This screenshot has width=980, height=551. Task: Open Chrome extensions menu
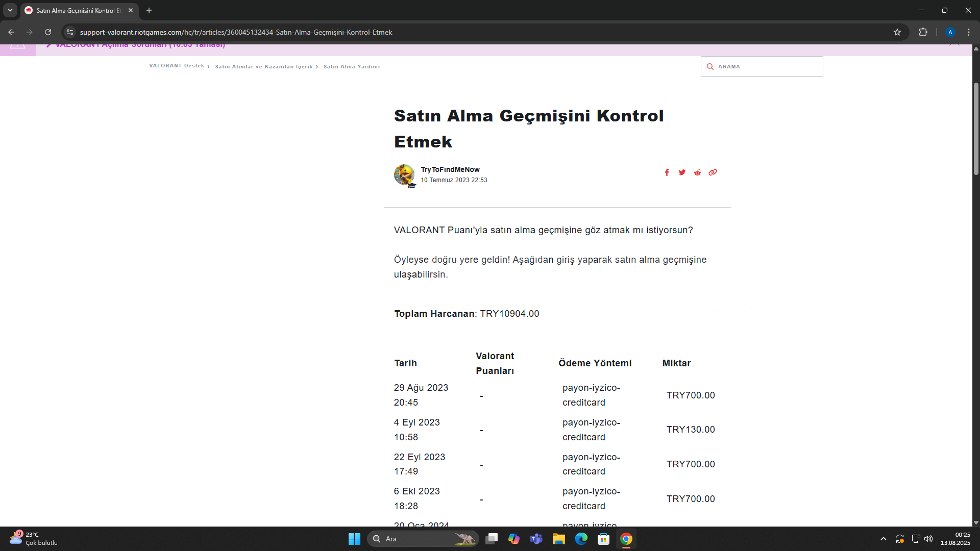[923, 32]
